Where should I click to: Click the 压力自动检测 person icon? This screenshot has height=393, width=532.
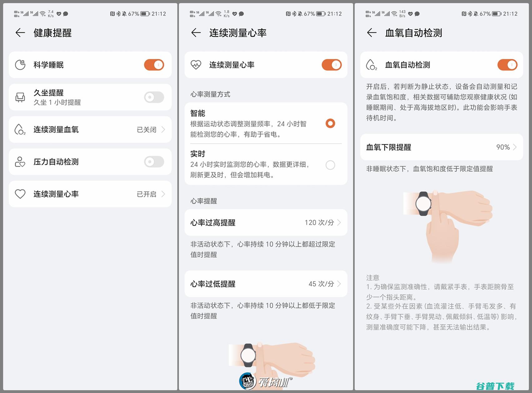20,162
